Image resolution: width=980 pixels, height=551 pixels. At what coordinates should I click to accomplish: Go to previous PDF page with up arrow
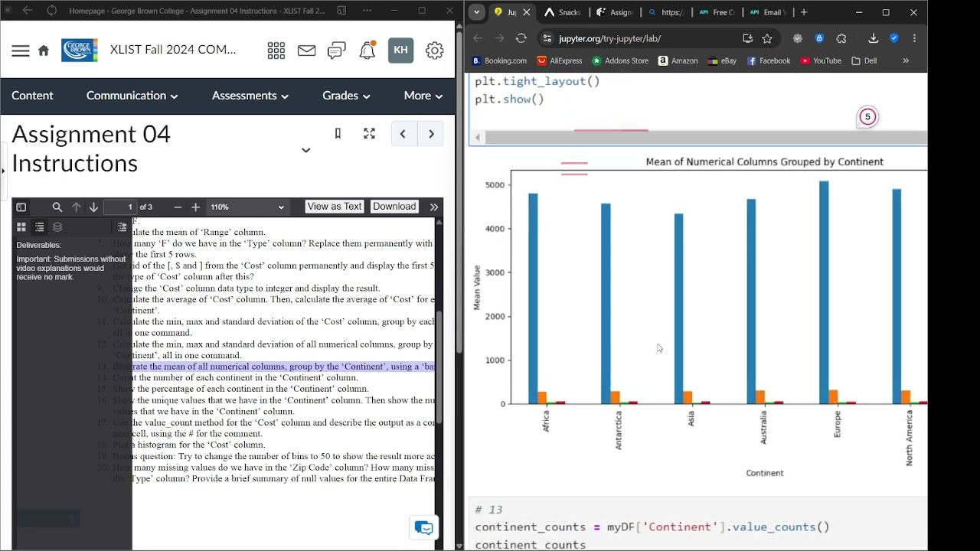point(76,207)
